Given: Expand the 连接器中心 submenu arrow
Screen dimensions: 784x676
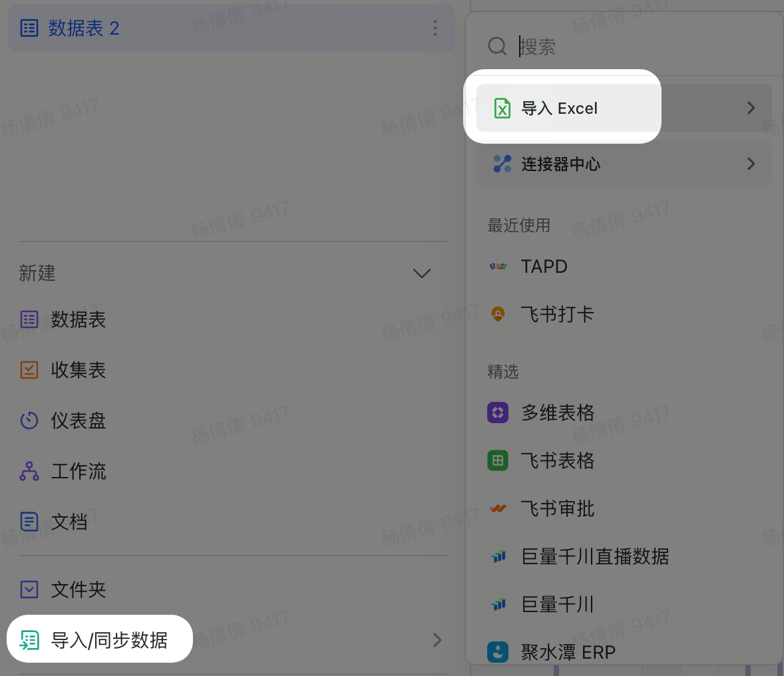Looking at the screenshot, I should tap(751, 164).
